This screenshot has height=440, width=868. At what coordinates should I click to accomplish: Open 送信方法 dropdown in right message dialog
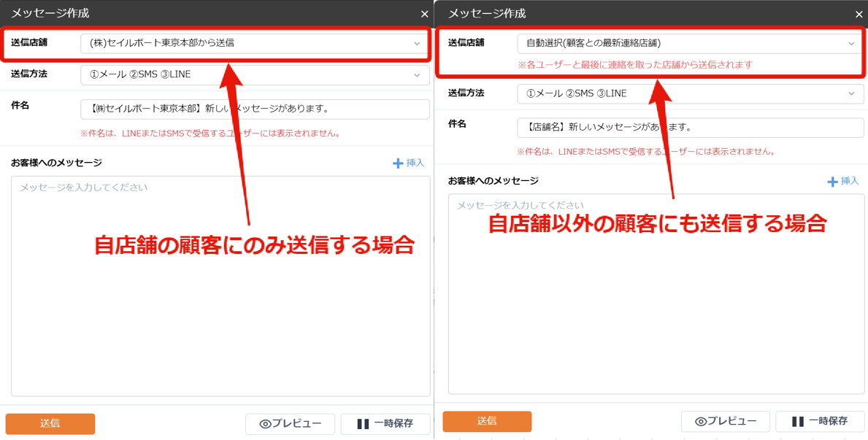pos(691,93)
